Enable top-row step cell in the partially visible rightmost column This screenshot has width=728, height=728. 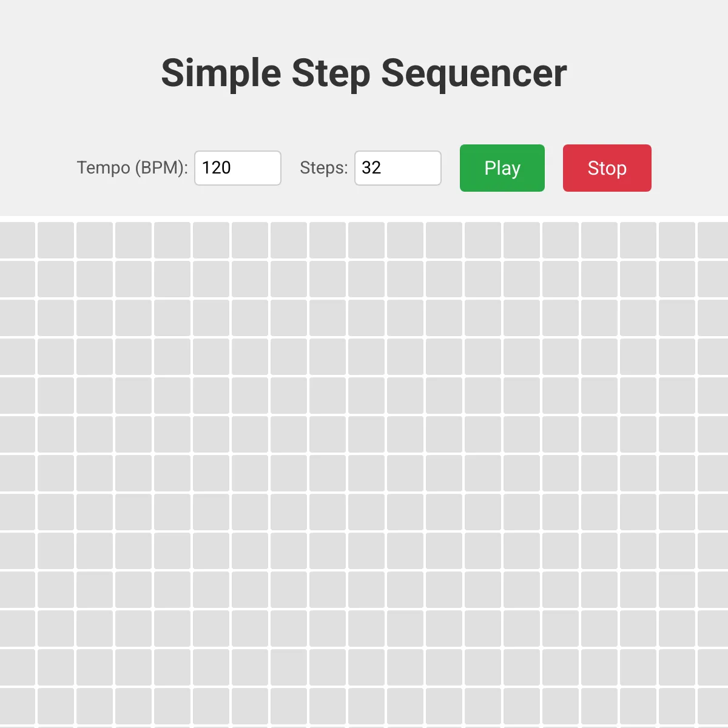click(713, 240)
